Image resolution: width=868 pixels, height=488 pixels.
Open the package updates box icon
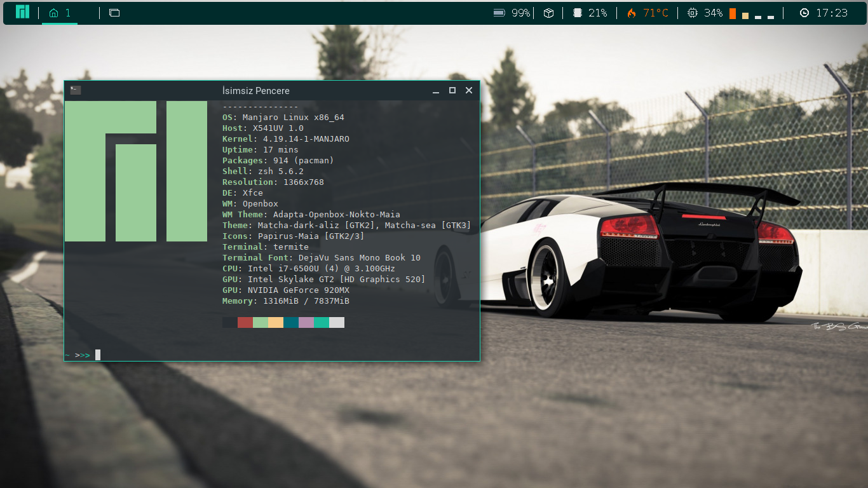[548, 13]
